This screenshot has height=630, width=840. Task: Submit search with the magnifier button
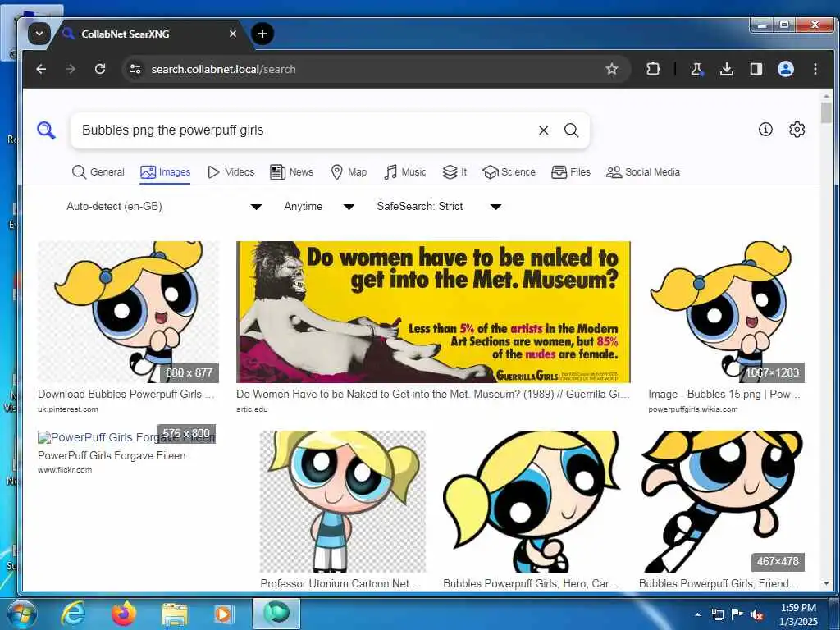[572, 130]
